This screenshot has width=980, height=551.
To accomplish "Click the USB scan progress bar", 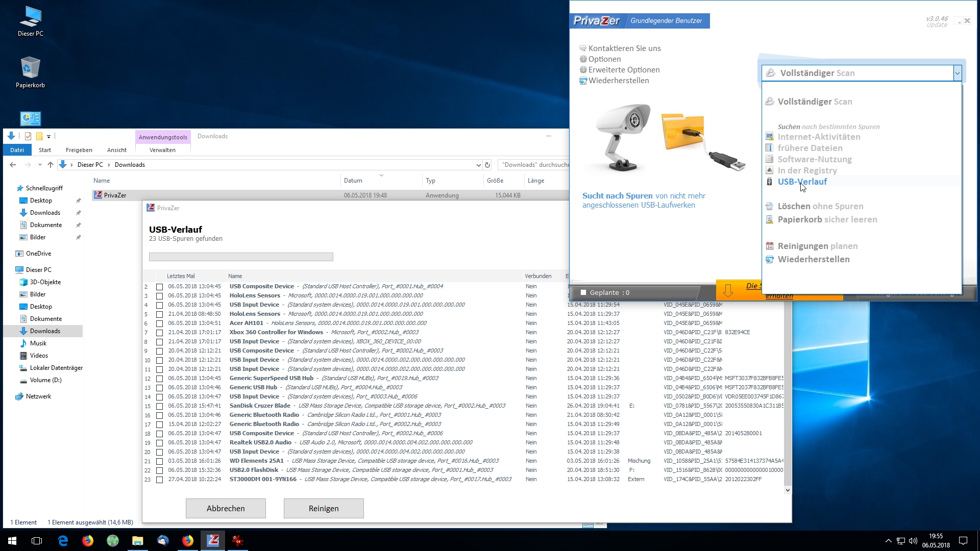I will 241,257.
